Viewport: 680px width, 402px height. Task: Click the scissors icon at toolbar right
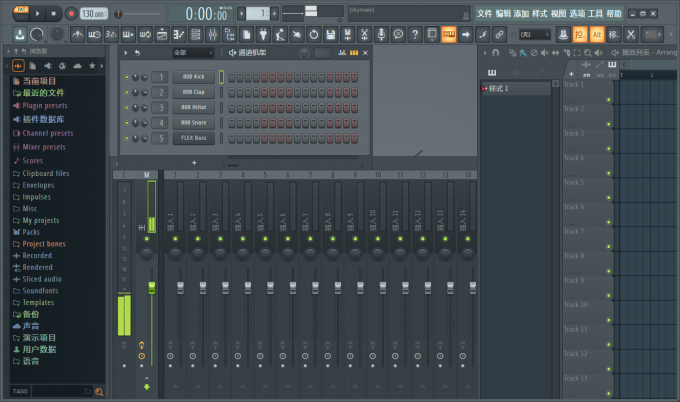(631, 34)
